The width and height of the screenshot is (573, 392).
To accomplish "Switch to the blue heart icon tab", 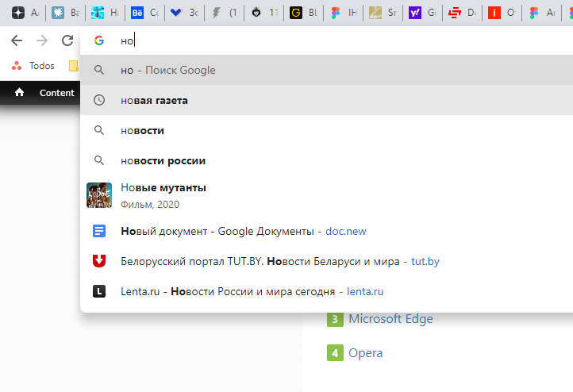I will pos(185,13).
